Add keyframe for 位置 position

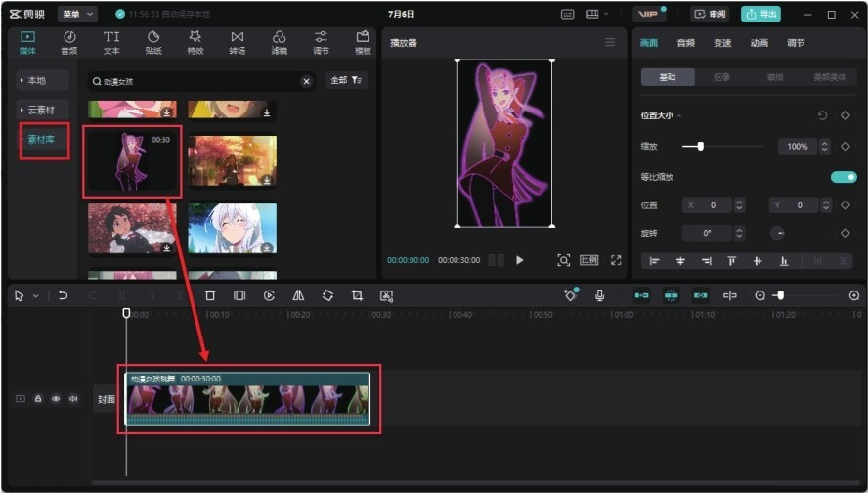click(846, 205)
